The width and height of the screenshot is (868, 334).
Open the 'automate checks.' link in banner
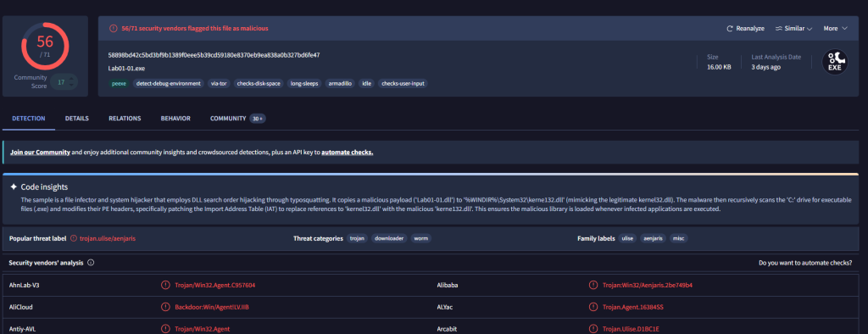pyautogui.click(x=347, y=153)
